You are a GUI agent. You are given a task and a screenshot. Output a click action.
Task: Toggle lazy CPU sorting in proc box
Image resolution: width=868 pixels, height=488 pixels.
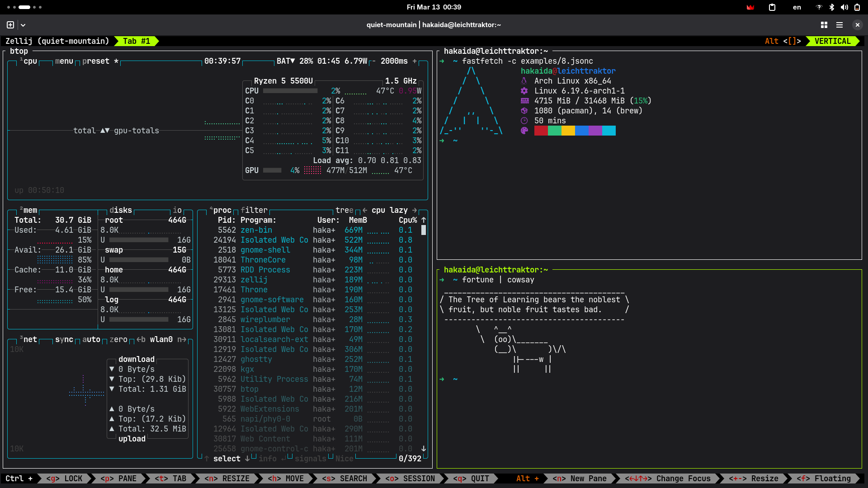click(399, 210)
